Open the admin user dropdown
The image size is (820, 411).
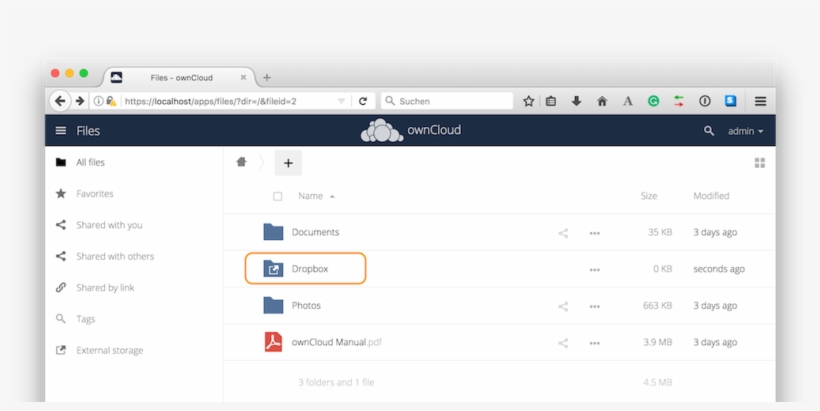745,131
